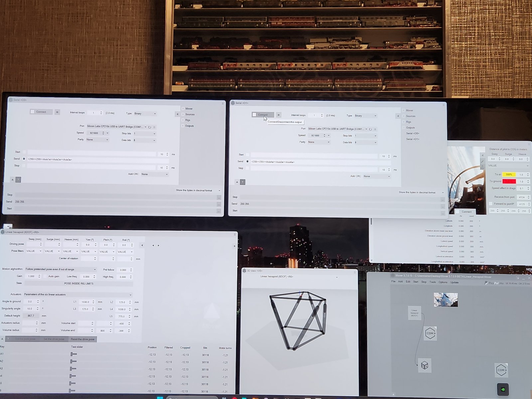Open port options list icon in Serial <O0>
The image size is (532, 399).
[x=154, y=127]
